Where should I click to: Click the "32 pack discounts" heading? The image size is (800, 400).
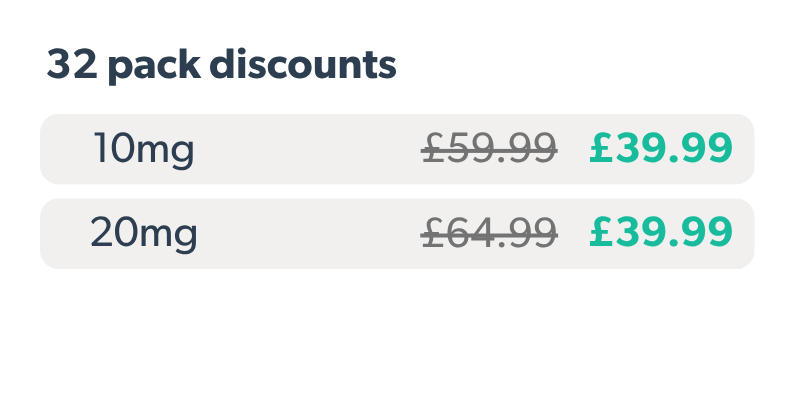point(222,66)
